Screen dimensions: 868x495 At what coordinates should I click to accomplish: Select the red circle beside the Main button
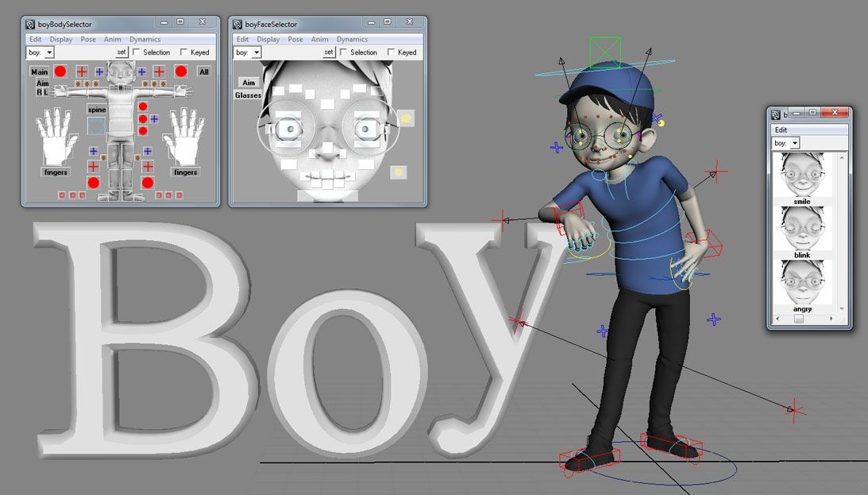click(x=60, y=71)
